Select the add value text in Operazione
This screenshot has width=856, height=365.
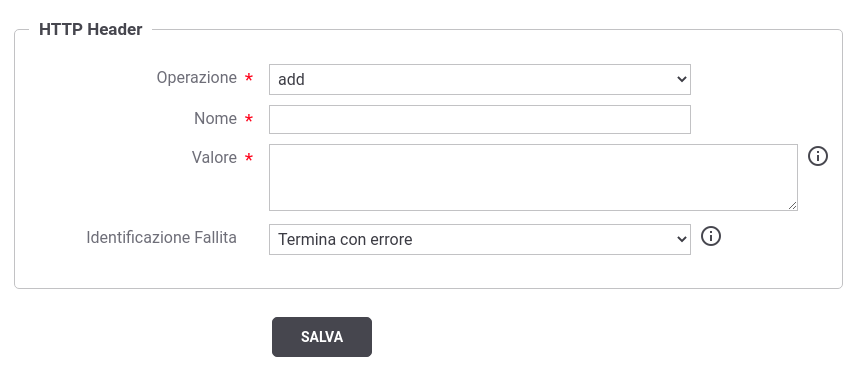[x=291, y=80]
